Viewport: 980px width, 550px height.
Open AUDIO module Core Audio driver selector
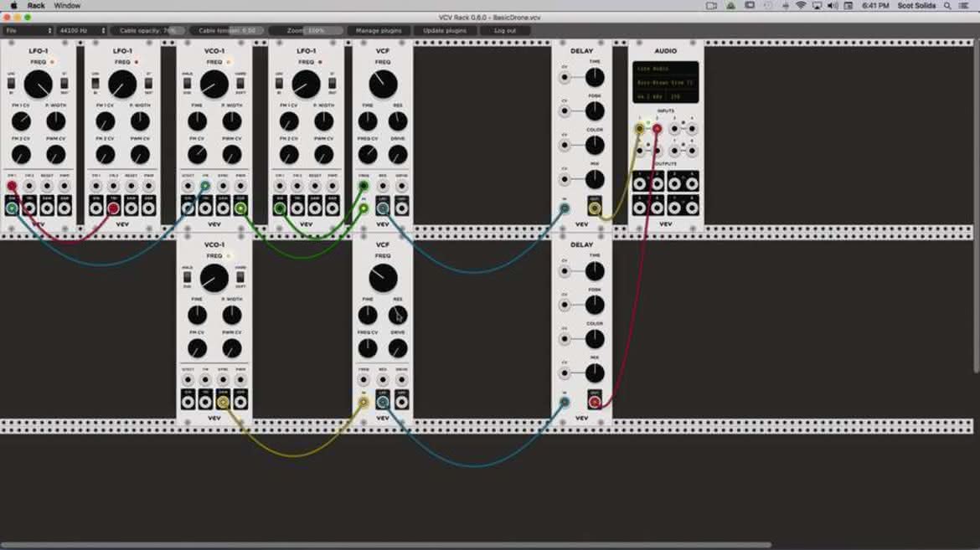click(665, 69)
